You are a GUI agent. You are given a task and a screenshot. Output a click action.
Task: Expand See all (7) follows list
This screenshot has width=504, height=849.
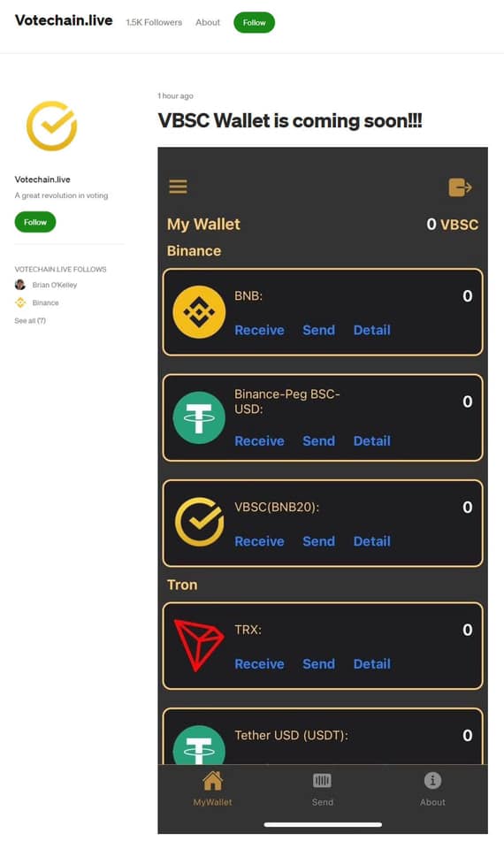pos(30,320)
